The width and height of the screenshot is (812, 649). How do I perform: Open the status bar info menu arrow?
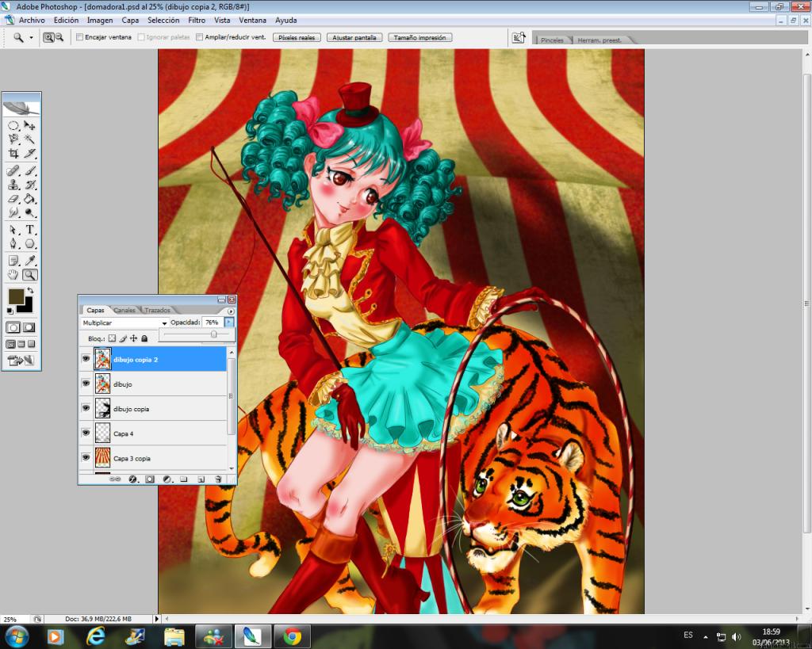tap(156, 618)
